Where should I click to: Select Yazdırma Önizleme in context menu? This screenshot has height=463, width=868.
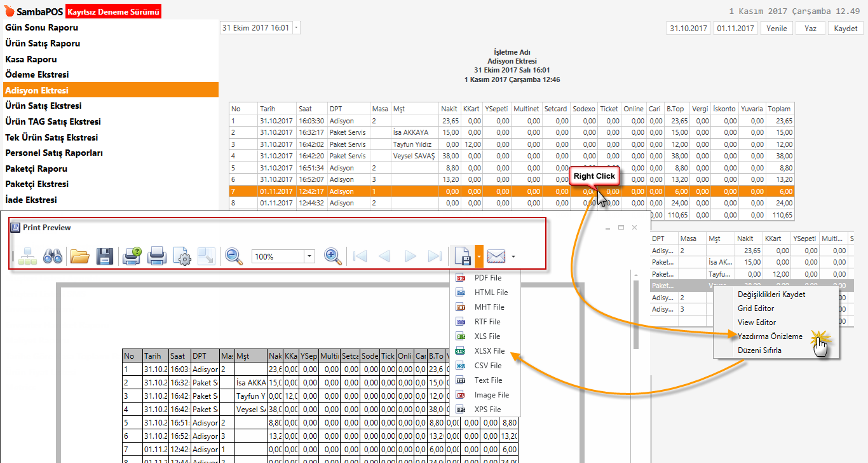click(770, 336)
